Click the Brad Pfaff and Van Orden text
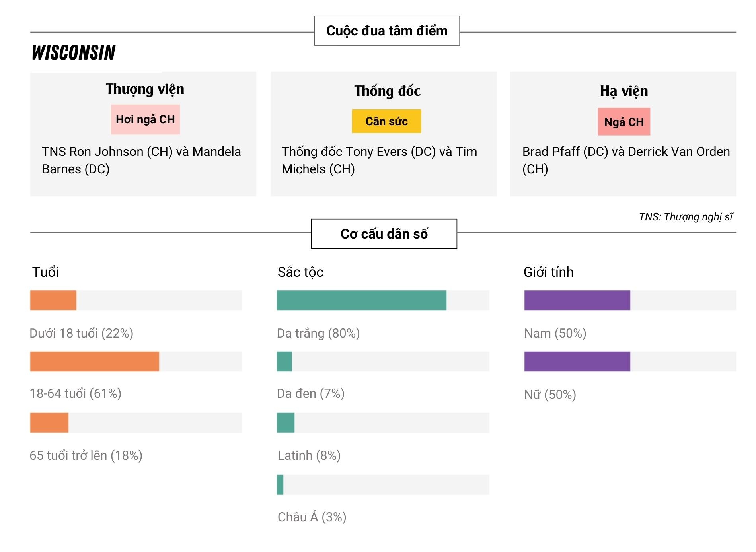The width and height of the screenshot is (756, 552). click(x=625, y=160)
